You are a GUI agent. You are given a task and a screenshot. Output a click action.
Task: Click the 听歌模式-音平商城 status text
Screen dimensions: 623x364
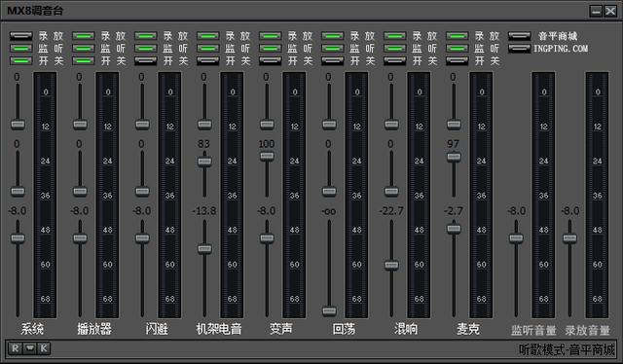pos(567,349)
